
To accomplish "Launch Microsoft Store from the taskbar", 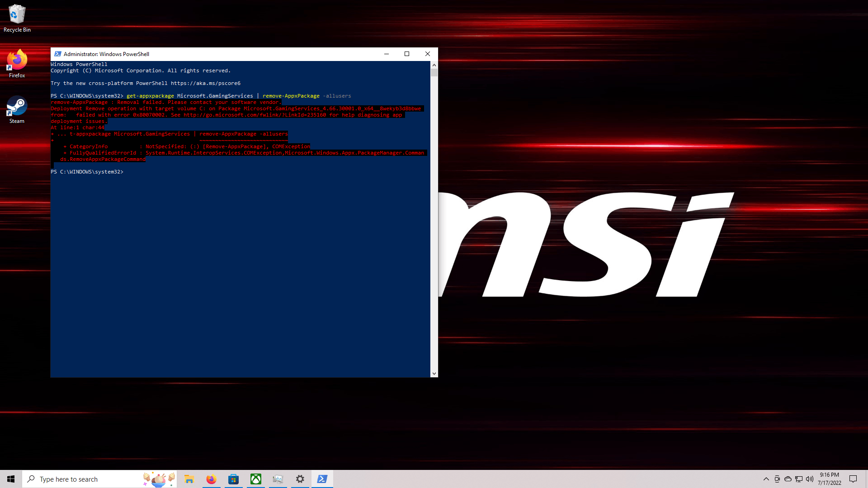I will [233, 479].
